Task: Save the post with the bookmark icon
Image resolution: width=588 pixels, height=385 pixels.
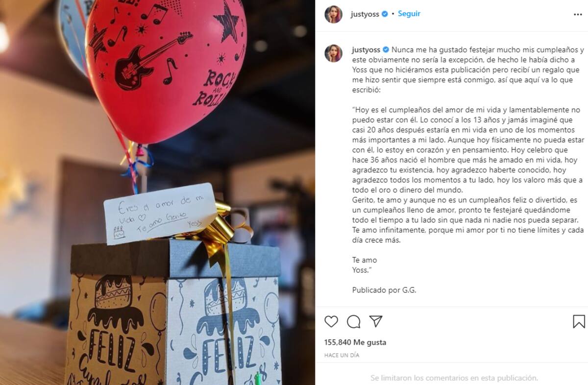Action: pos(579,321)
